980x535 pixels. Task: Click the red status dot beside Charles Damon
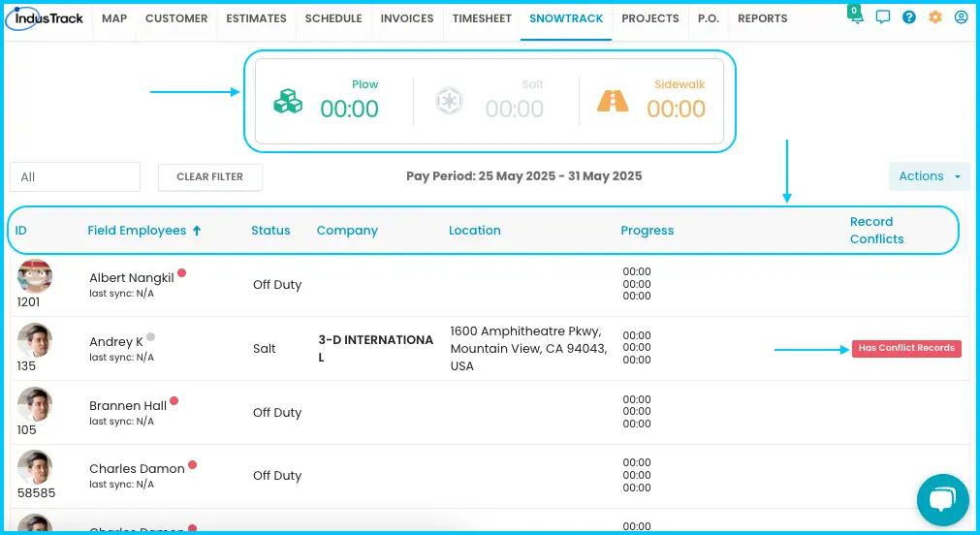(x=193, y=464)
